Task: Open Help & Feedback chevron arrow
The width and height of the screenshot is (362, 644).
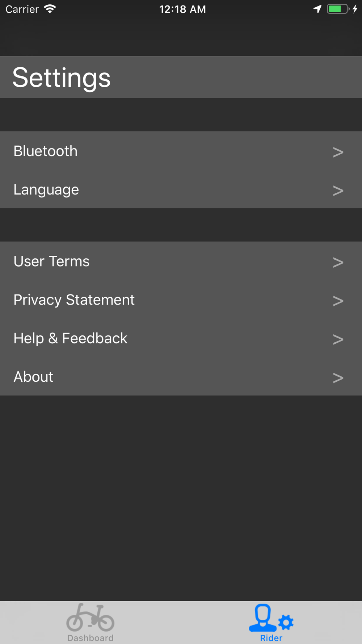Action: [x=338, y=339]
